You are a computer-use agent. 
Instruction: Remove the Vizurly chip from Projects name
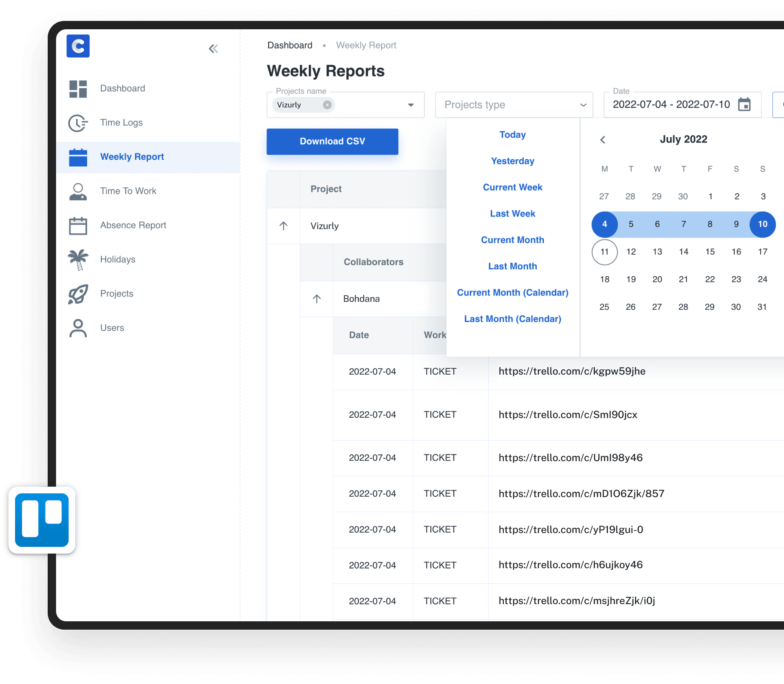coord(327,105)
